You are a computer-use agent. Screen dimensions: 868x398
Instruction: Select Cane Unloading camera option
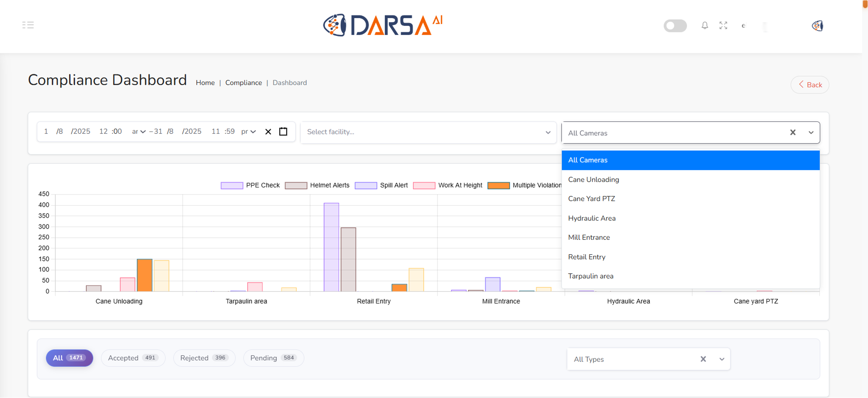tap(593, 179)
